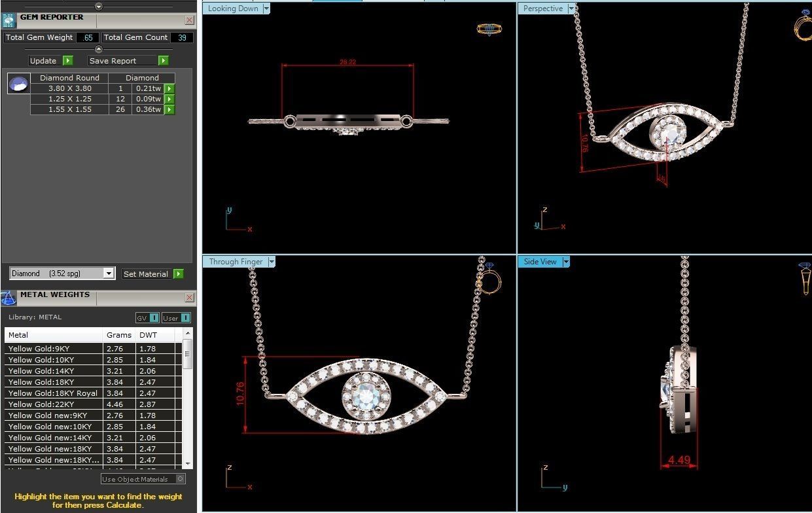
Task: Open the Diamond (3.52 spg) material dropdown
Action: pyautogui.click(x=109, y=274)
